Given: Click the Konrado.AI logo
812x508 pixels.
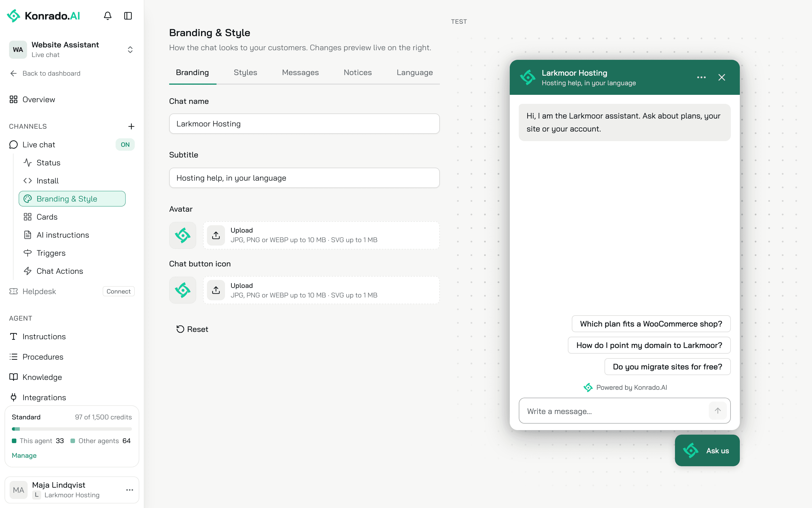Looking at the screenshot, I should pos(44,16).
